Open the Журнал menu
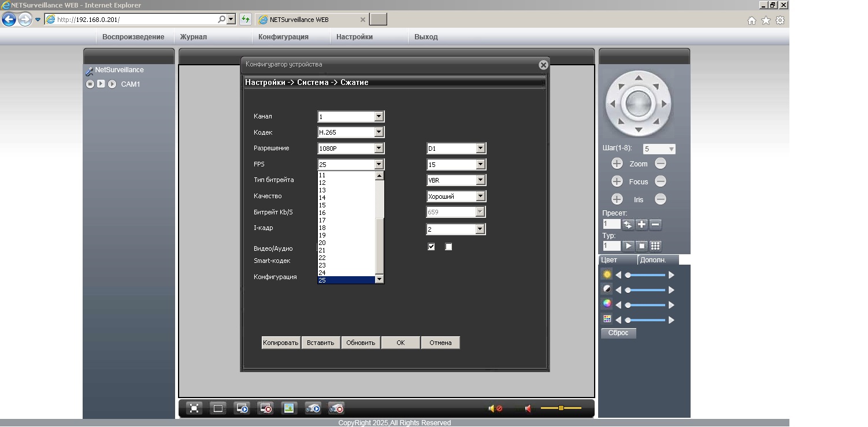This screenshot has width=868, height=427. pos(193,37)
